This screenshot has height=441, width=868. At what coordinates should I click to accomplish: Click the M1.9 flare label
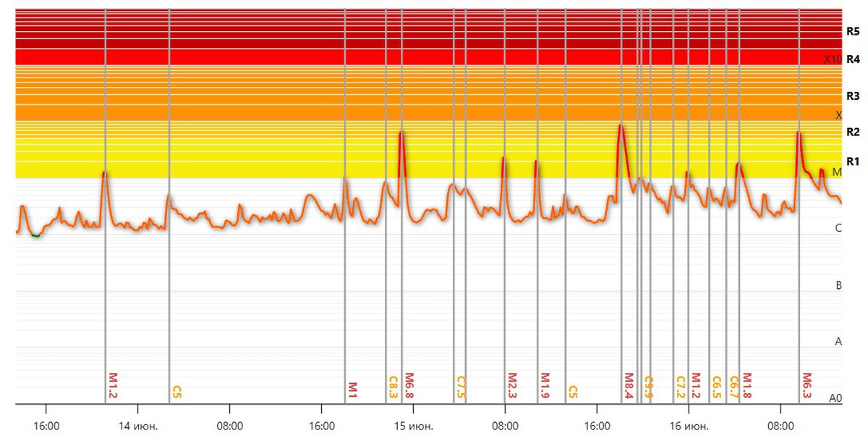coord(545,385)
